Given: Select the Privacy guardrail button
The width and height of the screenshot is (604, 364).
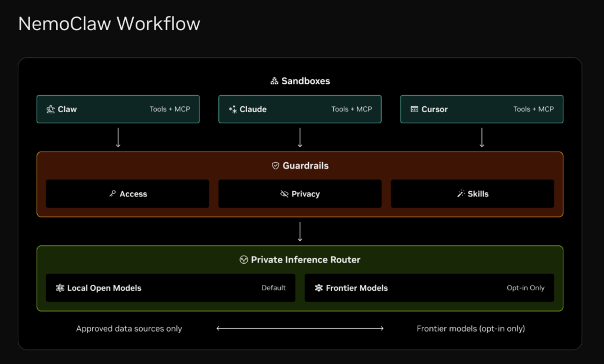Looking at the screenshot, I should [x=300, y=194].
